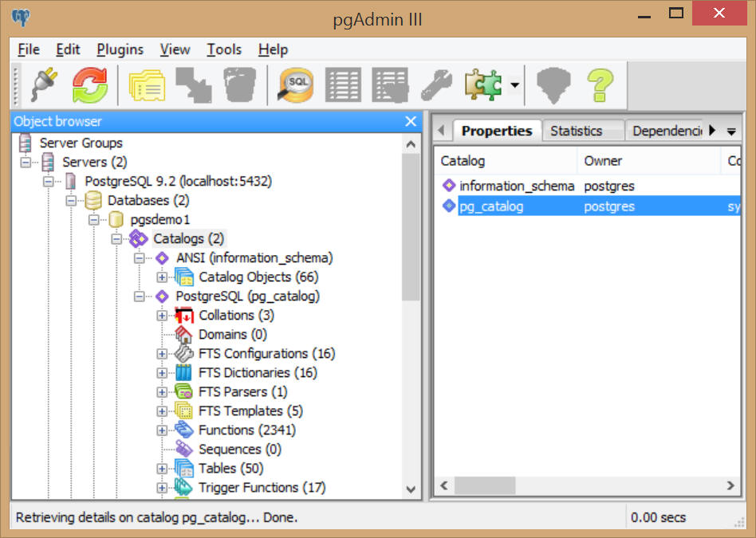Click the Add server connection plug icon
Viewport: 756px width, 538px height.
click(x=45, y=84)
